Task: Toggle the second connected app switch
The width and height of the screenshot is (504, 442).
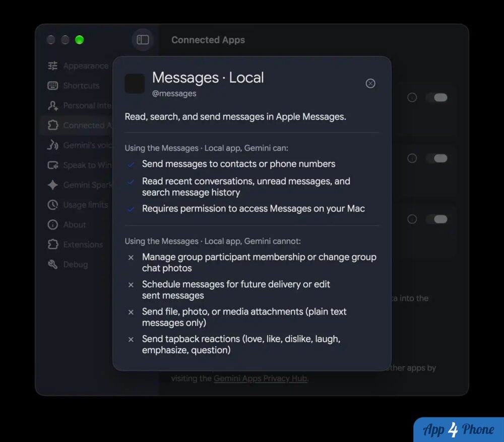Action: [x=437, y=158]
